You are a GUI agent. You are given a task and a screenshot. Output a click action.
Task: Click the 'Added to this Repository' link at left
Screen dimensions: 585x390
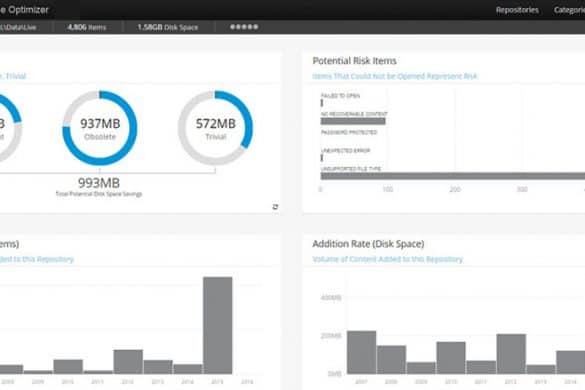click(37, 259)
